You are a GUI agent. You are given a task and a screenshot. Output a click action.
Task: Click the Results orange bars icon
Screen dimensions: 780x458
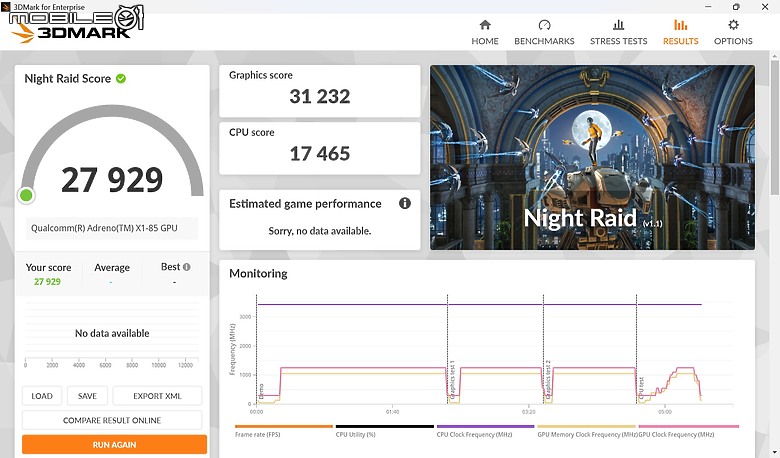pyautogui.click(x=681, y=25)
